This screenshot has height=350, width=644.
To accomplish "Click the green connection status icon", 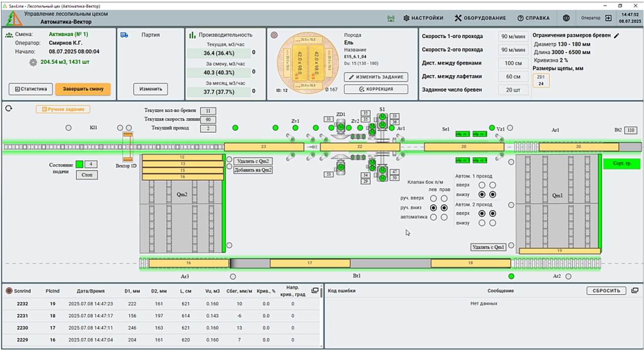I will 390,18.
